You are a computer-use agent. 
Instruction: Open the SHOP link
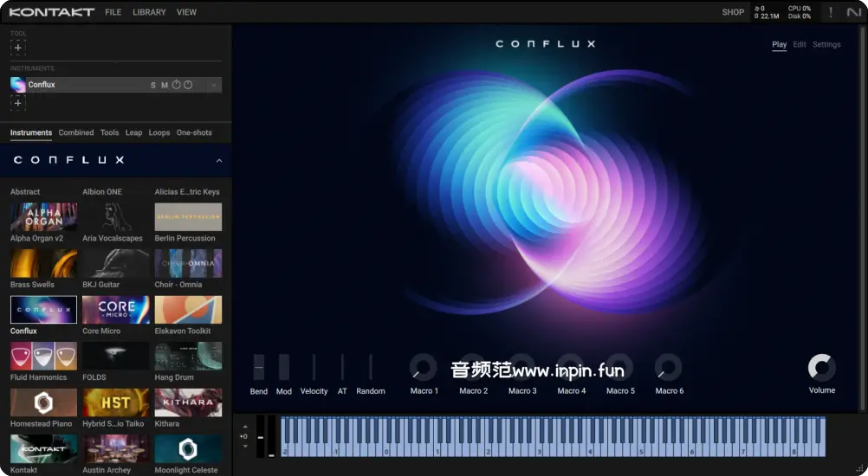tap(733, 12)
